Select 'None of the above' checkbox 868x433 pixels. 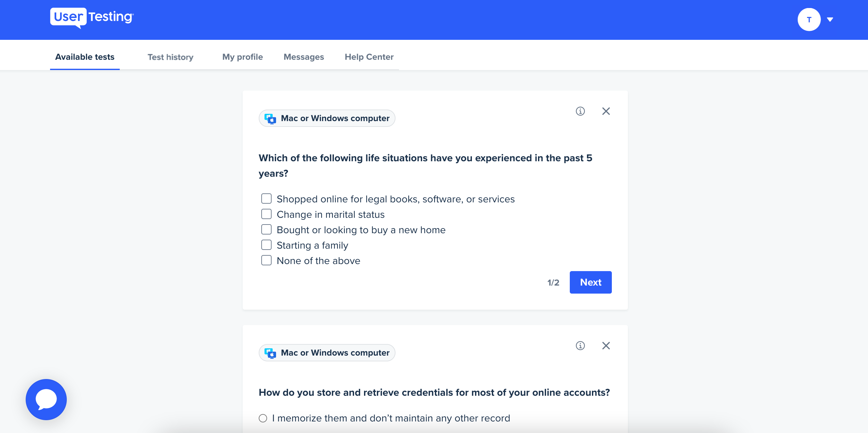266,260
